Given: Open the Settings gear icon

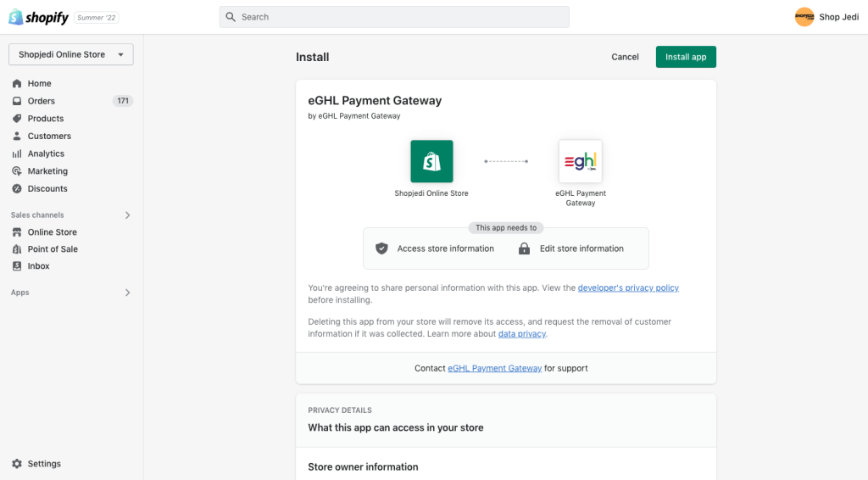Looking at the screenshot, I should click(17, 464).
